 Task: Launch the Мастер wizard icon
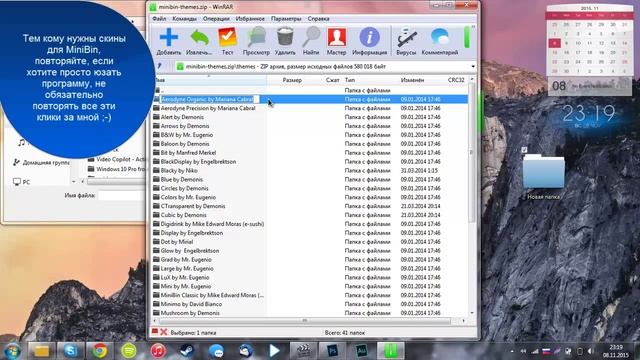pyautogui.click(x=336, y=38)
